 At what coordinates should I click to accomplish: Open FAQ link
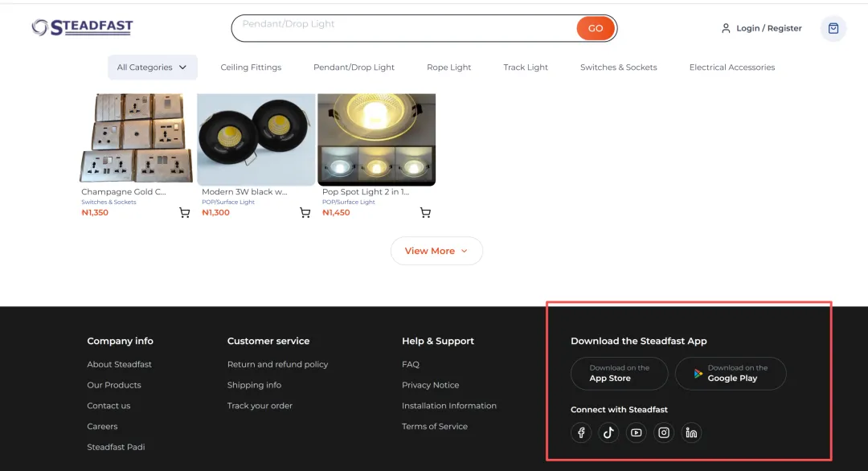(411, 364)
